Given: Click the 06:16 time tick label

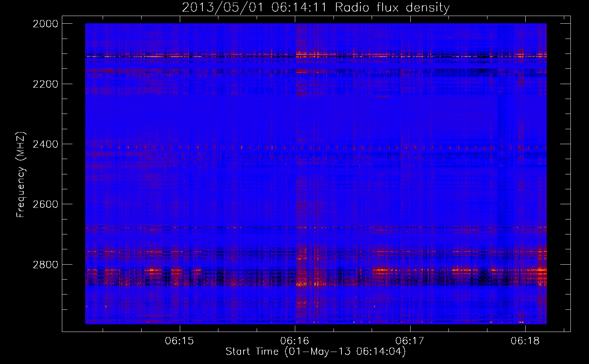Looking at the screenshot, I should [295, 341].
